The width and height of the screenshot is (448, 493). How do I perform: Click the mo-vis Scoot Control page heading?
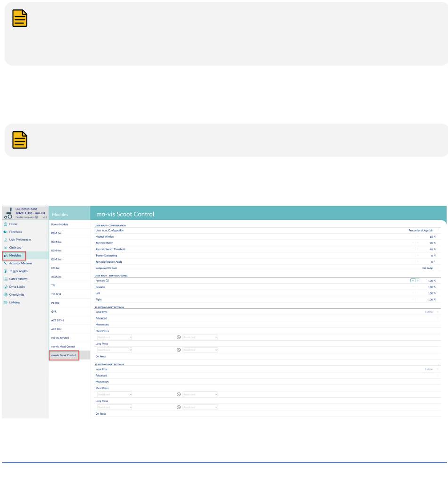(125, 214)
